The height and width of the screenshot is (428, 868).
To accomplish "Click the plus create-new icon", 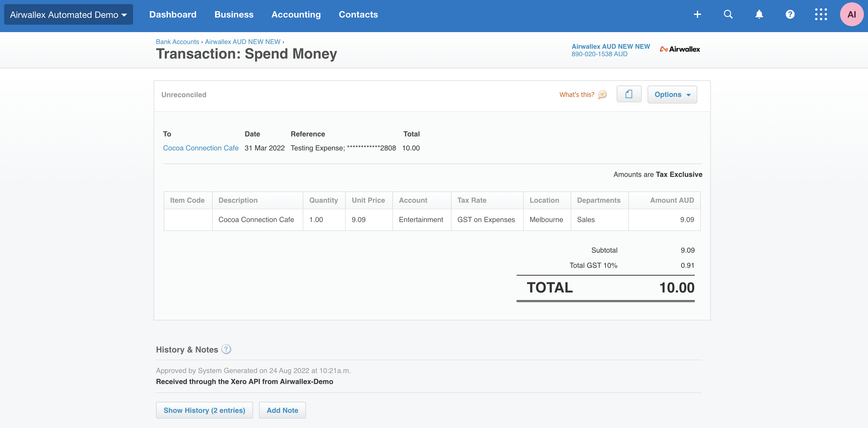I will [x=697, y=15].
